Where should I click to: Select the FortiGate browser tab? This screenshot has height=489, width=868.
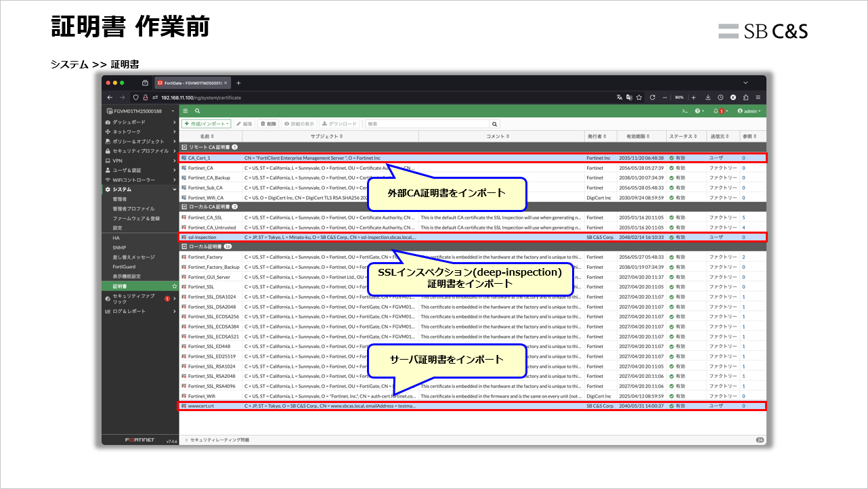tap(193, 83)
